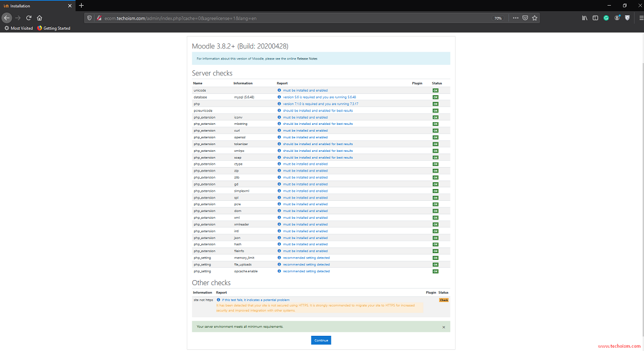Click 'mysql (5.6.48)' information cell
Image resolution: width=644 pixels, height=351 pixels.
244,97
